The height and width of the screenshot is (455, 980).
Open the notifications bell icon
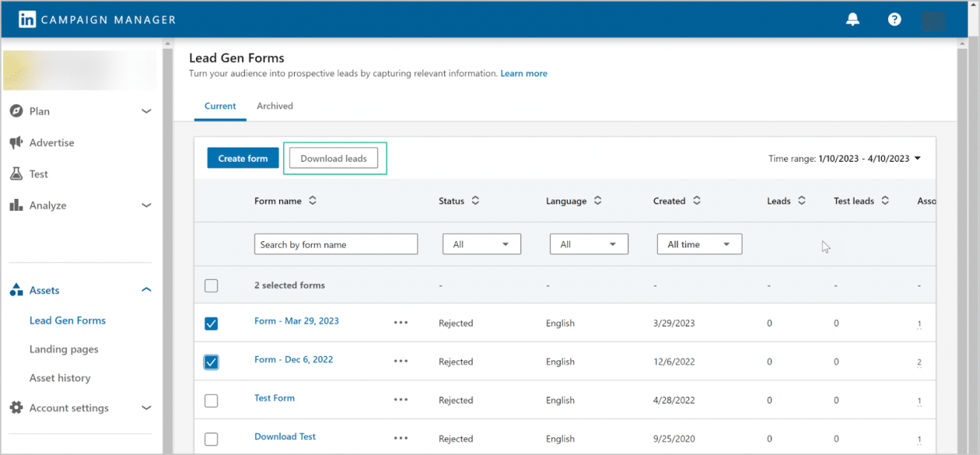click(852, 19)
